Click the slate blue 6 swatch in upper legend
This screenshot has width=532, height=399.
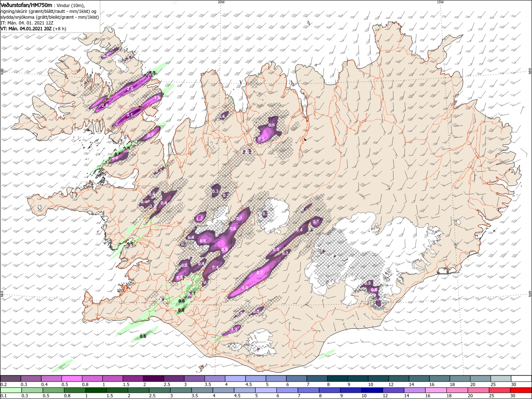[x=296, y=379]
